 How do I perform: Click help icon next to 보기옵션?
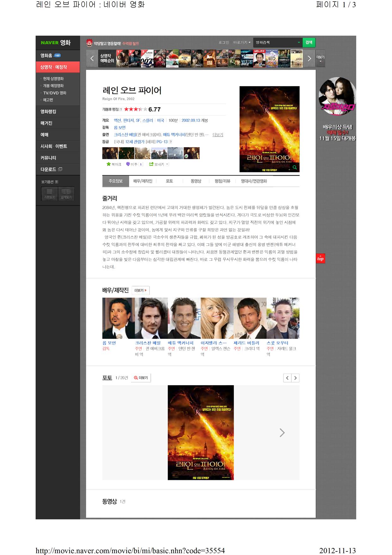point(57,182)
